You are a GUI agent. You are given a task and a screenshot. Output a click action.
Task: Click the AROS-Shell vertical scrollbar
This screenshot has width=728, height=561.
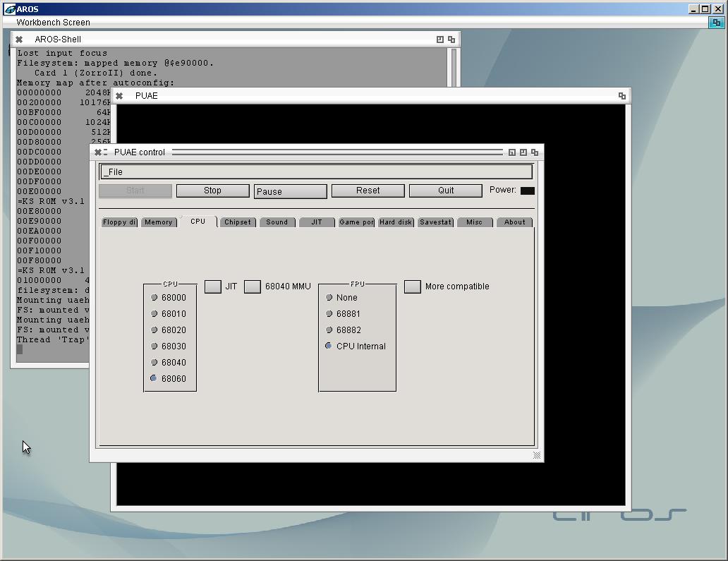click(454, 67)
